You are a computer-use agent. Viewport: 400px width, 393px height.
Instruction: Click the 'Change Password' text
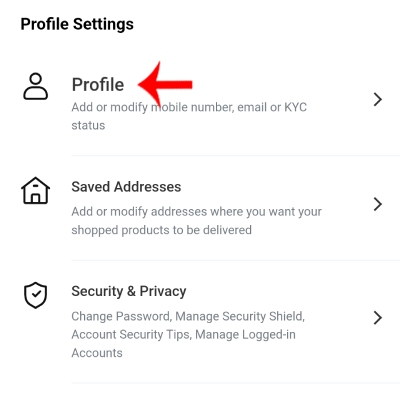coord(121,316)
